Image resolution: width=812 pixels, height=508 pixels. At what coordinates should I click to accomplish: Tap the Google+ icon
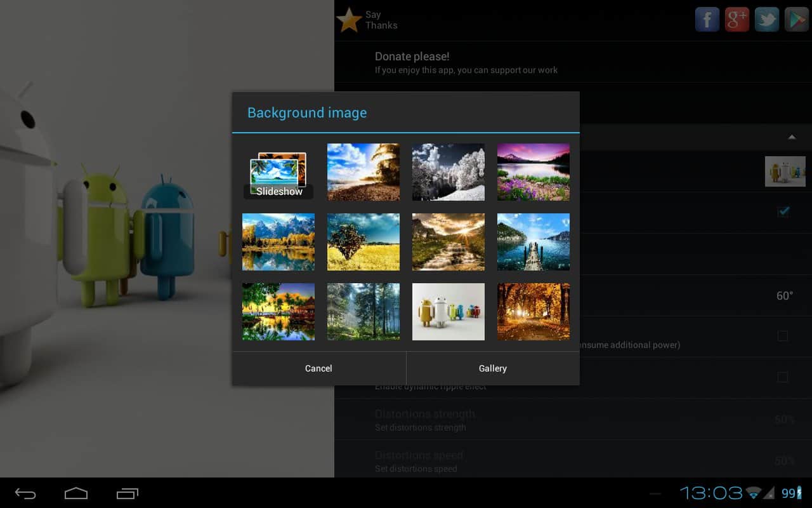(737, 20)
